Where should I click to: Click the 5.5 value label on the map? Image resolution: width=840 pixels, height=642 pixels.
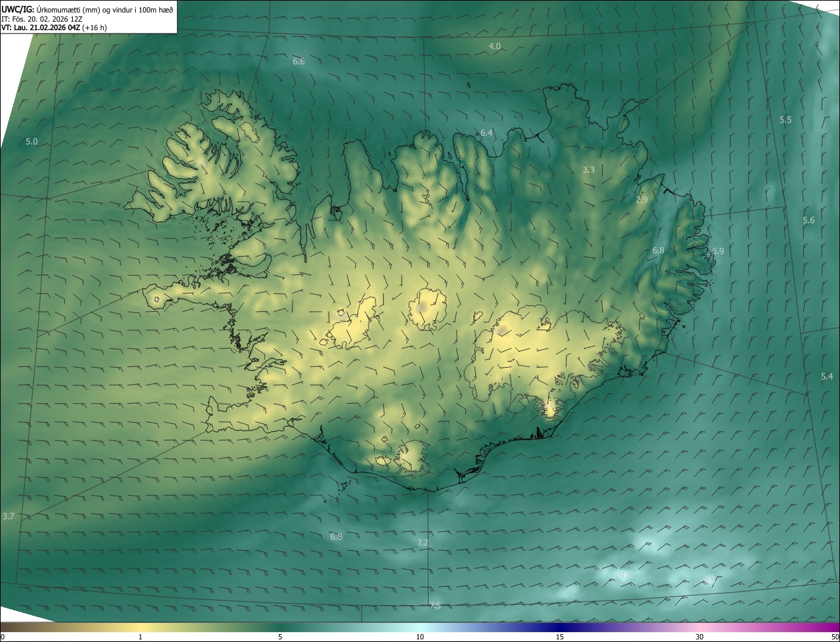point(786,119)
